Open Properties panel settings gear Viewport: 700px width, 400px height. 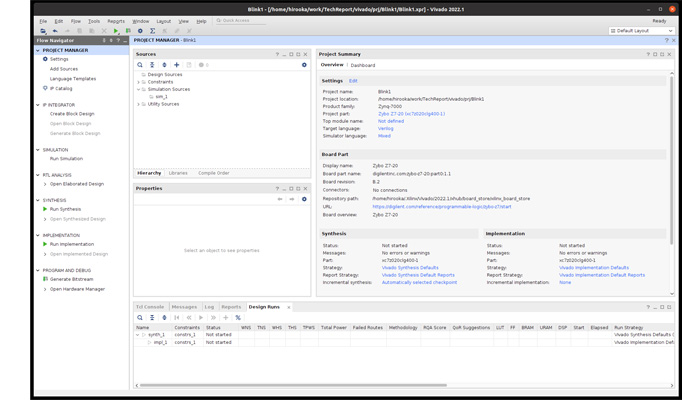(304, 199)
